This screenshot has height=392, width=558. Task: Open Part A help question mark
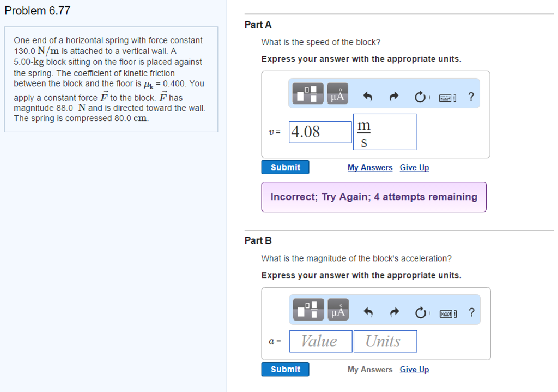(471, 97)
